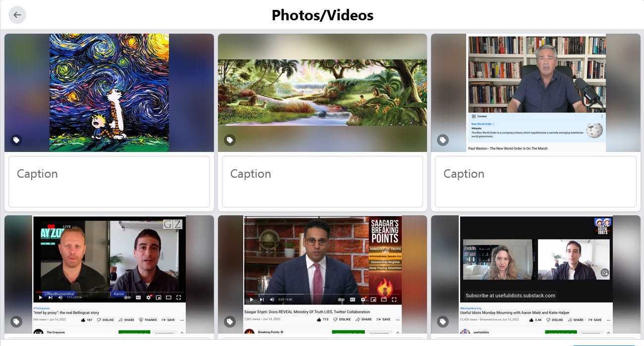Select the Starry Night Calvin and Hobbes thumbnail
This screenshot has width=644, height=346.
point(109,93)
